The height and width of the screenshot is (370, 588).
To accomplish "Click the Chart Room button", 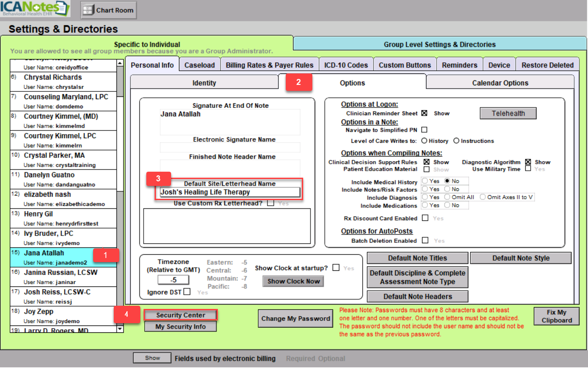I will (109, 10).
